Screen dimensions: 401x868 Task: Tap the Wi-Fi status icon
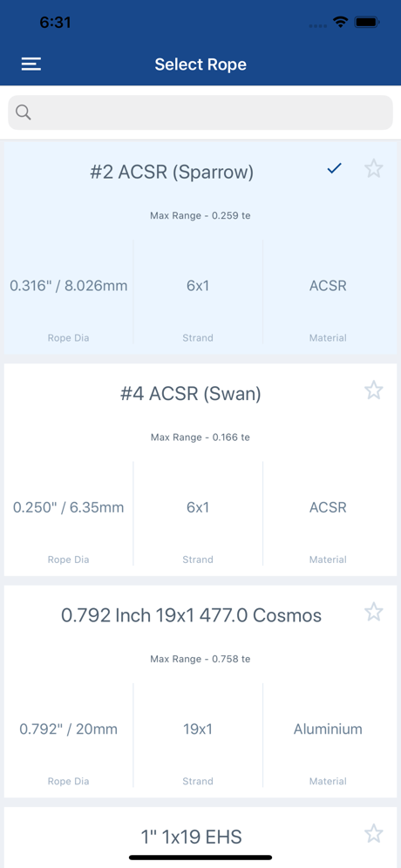[x=340, y=22]
